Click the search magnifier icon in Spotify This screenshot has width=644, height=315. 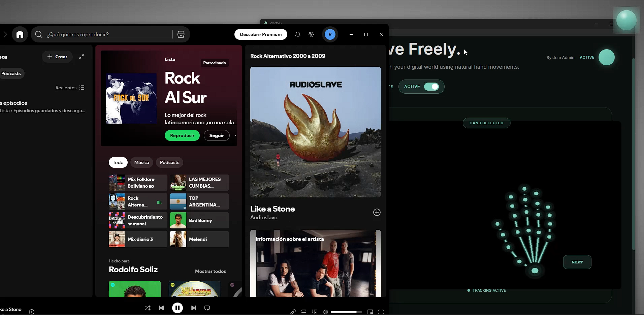[39, 34]
